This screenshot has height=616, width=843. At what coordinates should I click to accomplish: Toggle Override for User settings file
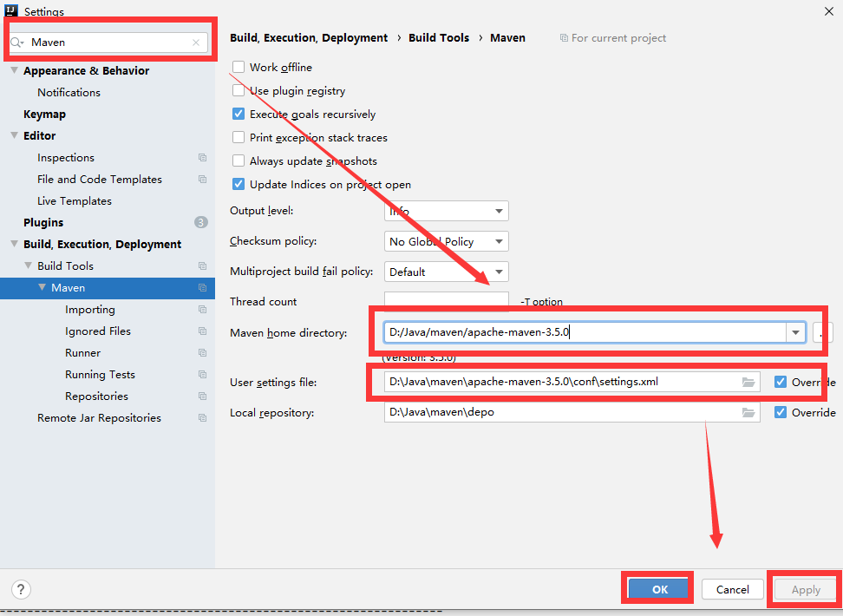[x=780, y=382]
